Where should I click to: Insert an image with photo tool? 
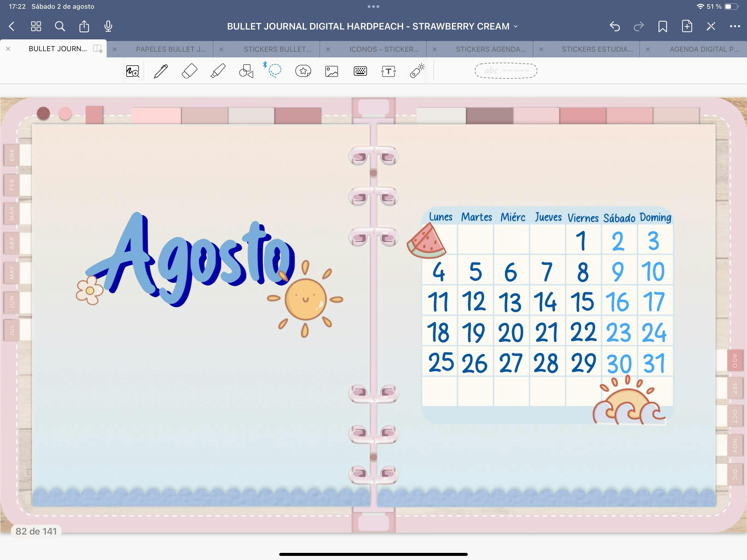(x=332, y=71)
